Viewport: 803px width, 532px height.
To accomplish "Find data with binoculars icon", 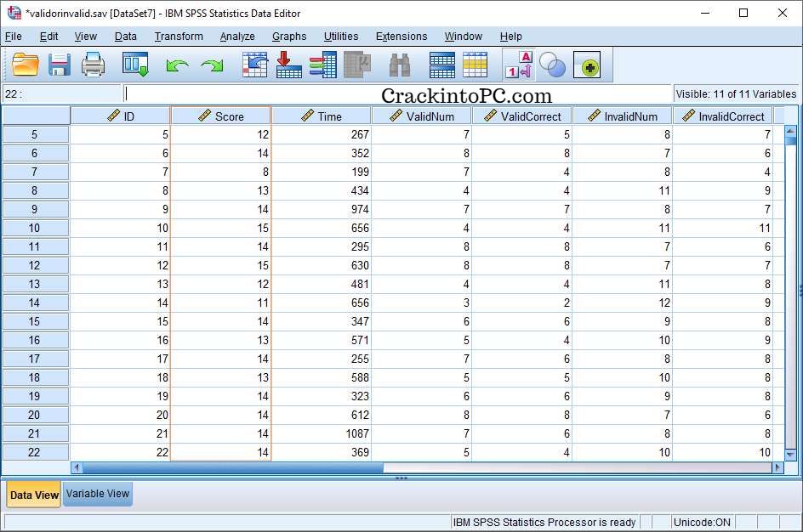I will click(x=400, y=65).
